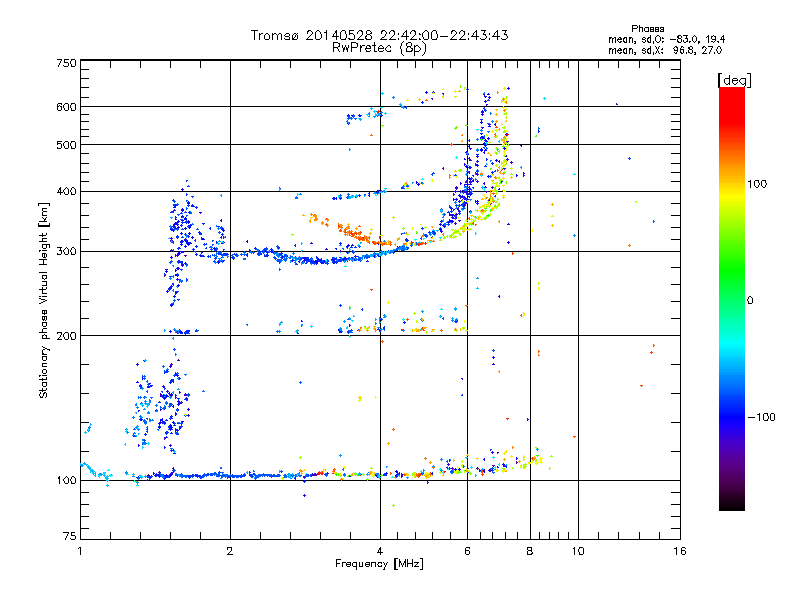Click the y-axis tick label '750'
This screenshot has width=800, height=600.
[x=67, y=63]
